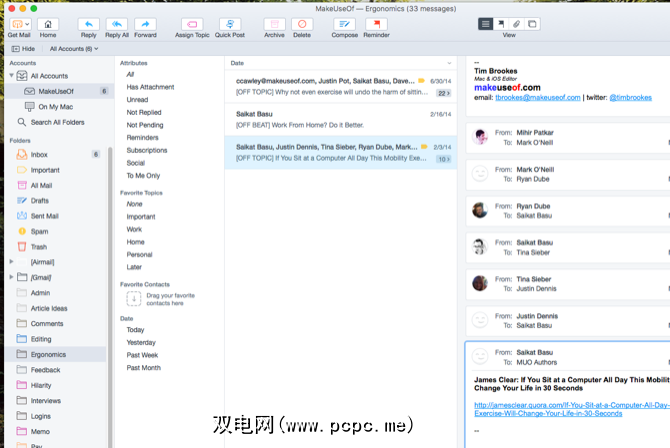
Task: Filter by Reminders attribute
Action: (142, 138)
